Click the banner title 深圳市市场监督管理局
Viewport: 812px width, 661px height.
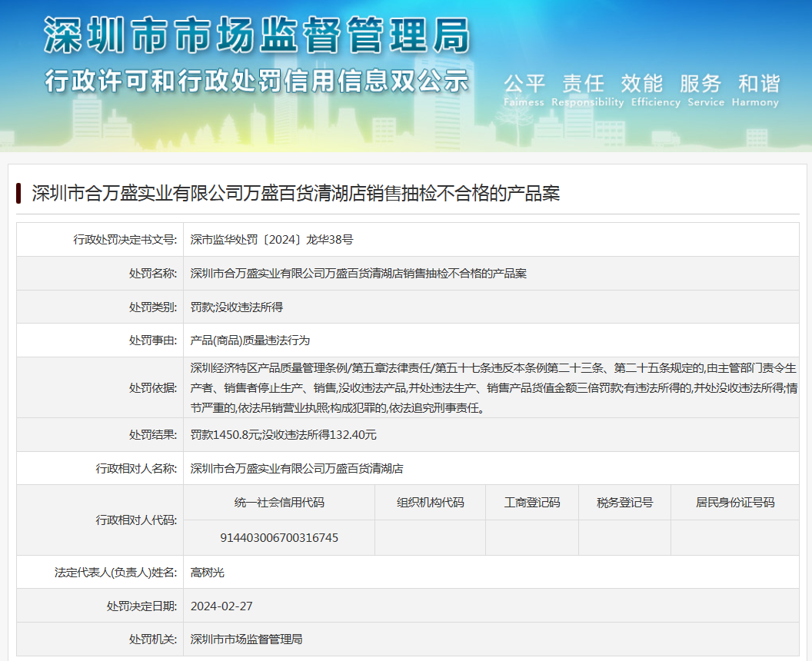point(258,35)
